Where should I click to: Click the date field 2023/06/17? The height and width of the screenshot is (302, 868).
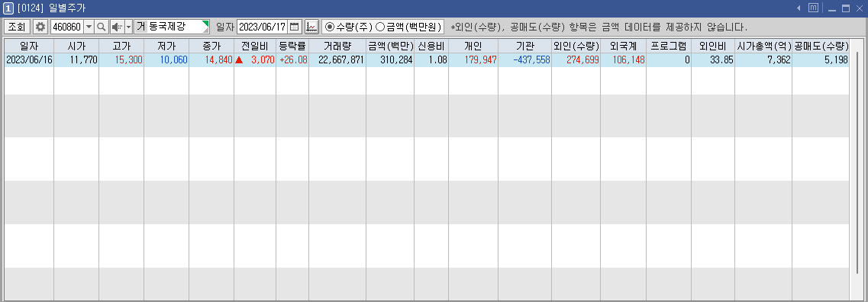click(x=263, y=27)
